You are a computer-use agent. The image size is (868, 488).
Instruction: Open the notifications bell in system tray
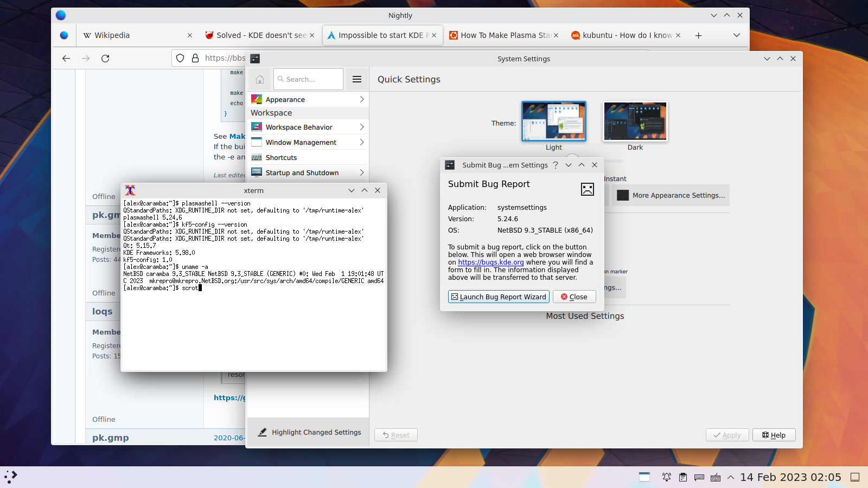(667, 477)
